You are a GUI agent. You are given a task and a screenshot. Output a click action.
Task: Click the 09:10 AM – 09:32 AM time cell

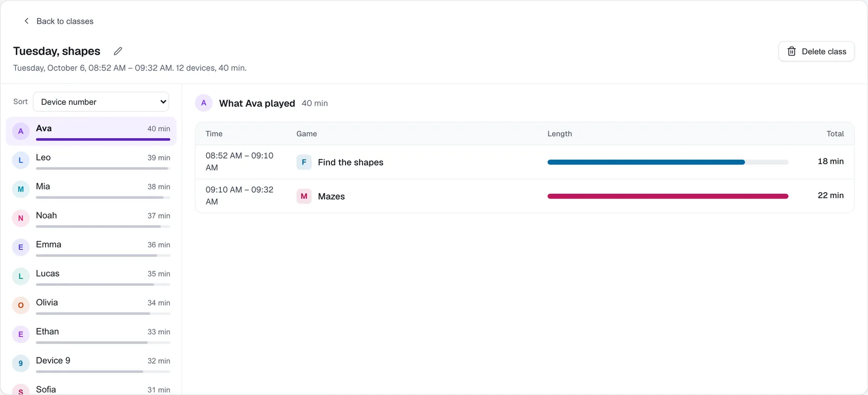[x=239, y=195]
